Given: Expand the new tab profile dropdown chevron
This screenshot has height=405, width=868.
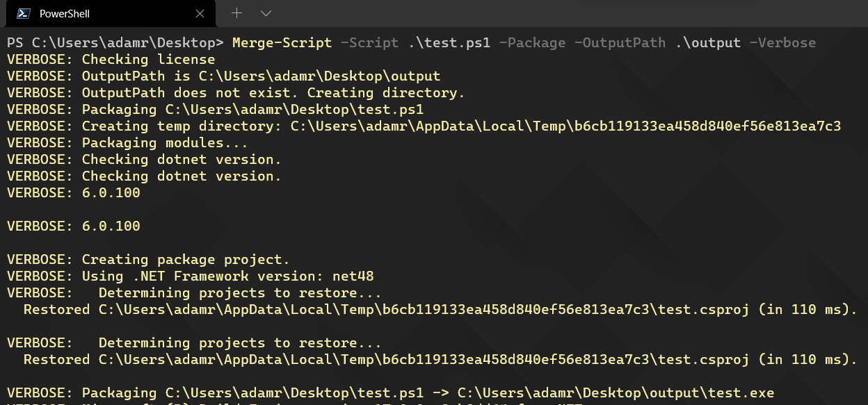Looking at the screenshot, I should [266, 13].
